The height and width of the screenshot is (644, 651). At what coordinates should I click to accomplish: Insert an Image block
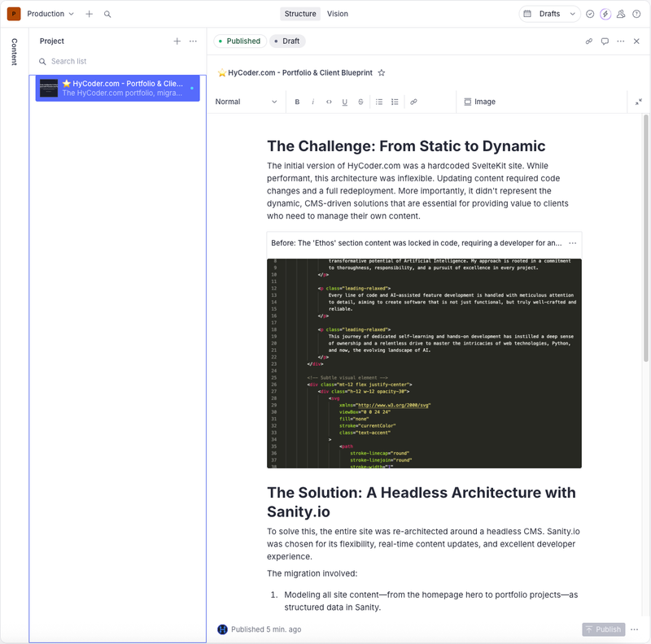tap(479, 102)
